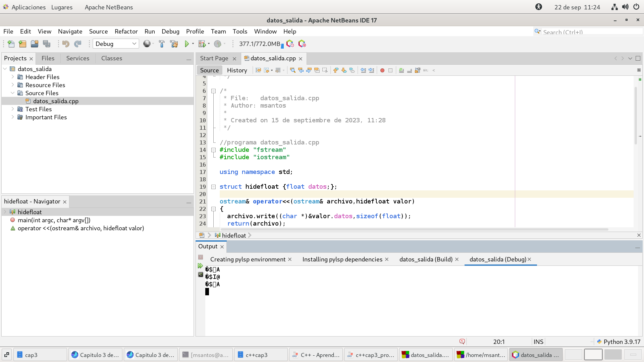Screen dimensions: 644x362
Task: Click Clean and Build Project icon
Action: tap(174, 44)
